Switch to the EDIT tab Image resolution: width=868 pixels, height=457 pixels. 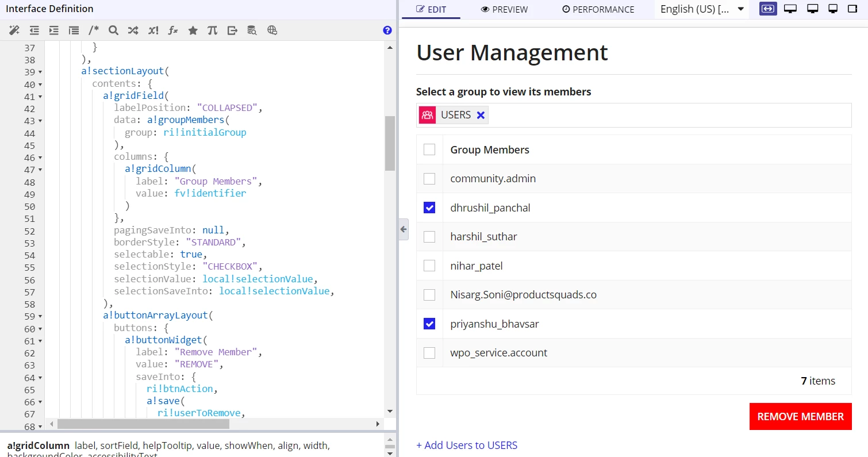point(431,9)
